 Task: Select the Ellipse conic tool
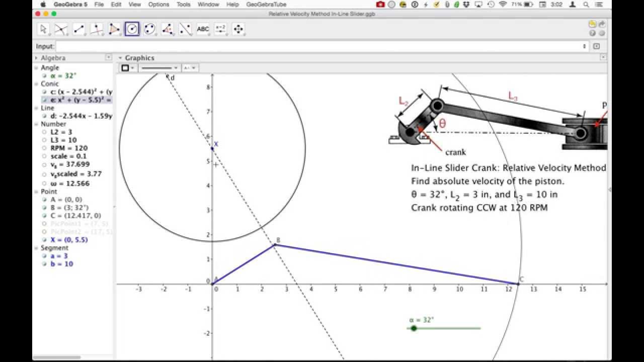click(x=149, y=29)
